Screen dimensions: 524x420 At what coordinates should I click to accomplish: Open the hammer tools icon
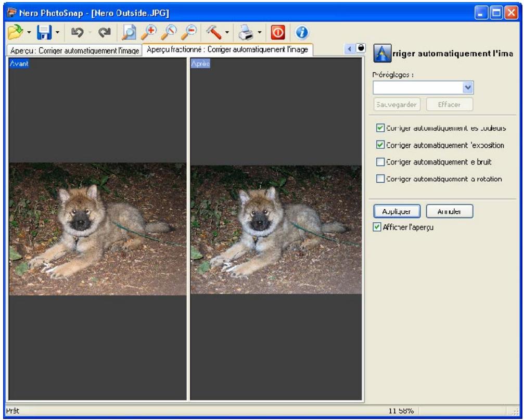pyautogui.click(x=213, y=32)
